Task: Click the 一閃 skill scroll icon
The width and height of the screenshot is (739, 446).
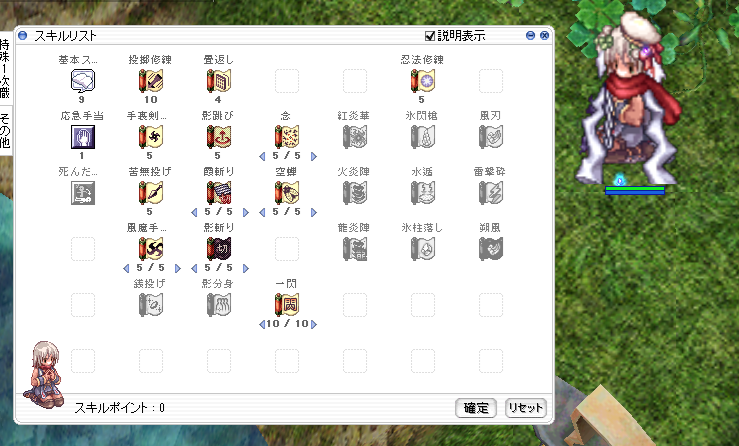Action: pyautogui.click(x=287, y=305)
